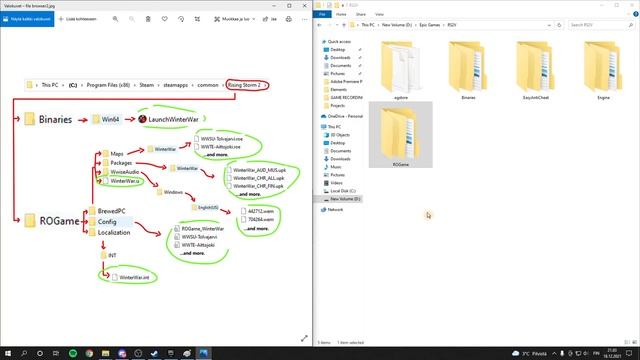The image size is (640, 360).
Task: Open the Home ribbon tab in File Explorer
Action: click(x=341, y=14)
